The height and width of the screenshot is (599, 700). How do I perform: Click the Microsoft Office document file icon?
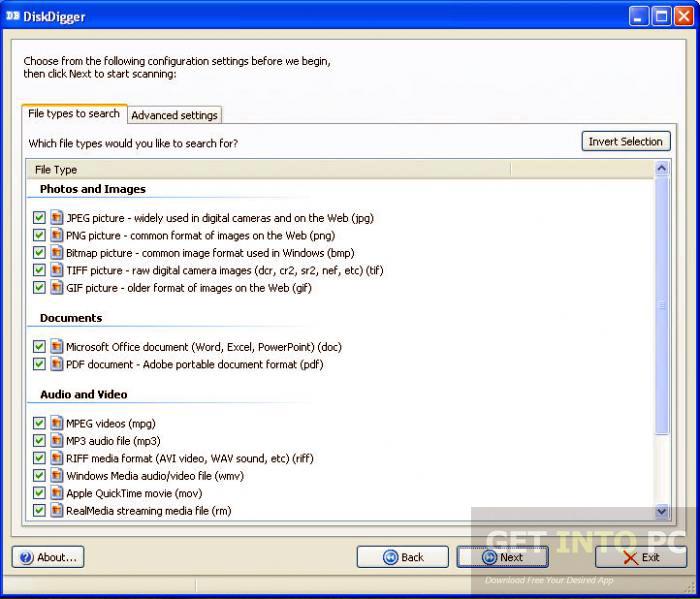[x=56, y=347]
